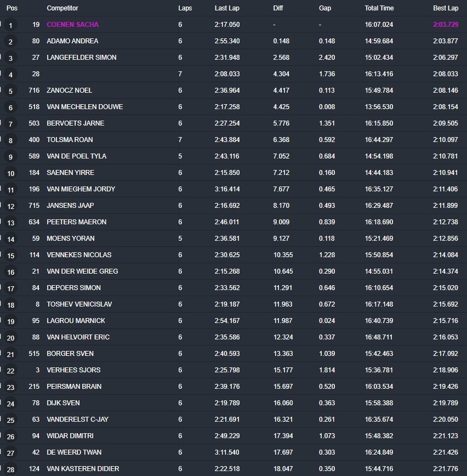
Task: Open competitor COENEN SACHA
Action: click(72, 25)
